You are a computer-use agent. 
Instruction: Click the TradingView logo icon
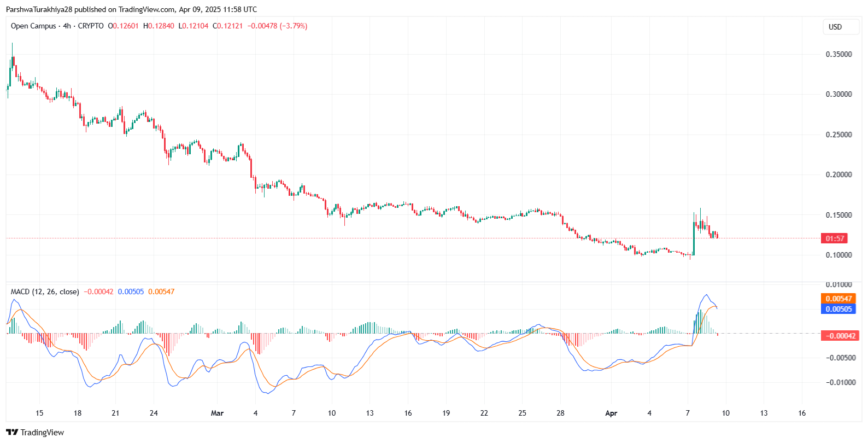pos(12,433)
